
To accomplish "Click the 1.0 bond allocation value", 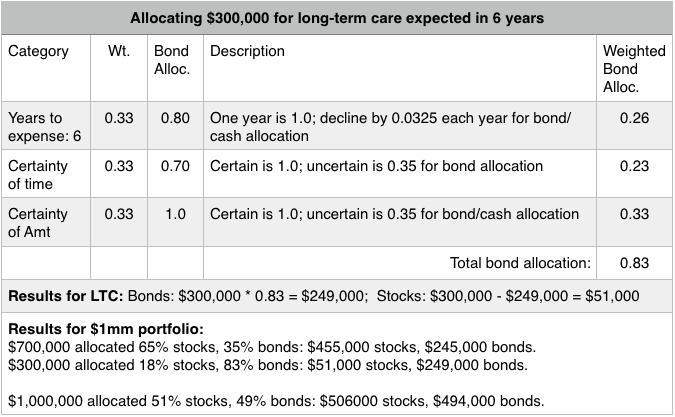I will point(176,214).
